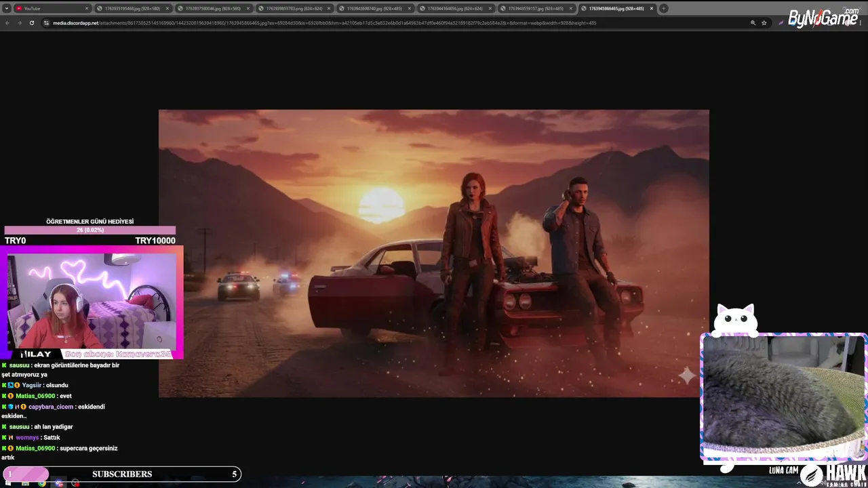Image resolution: width=868 pixels, height=488 pixels.
Task: Click the sunset car artwork image
Action: pyautogui.click(x=434, y=253)
